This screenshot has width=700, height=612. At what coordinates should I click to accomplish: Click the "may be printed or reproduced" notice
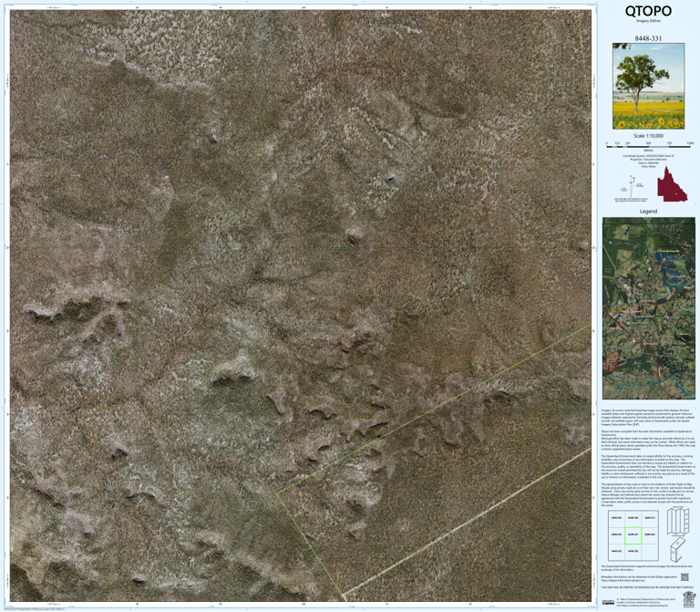click(x=647, y=587)
